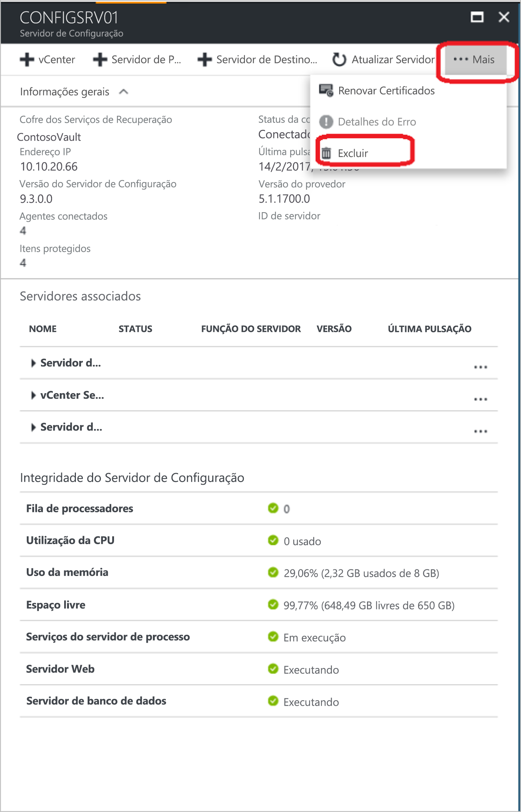Open more options for vCenter Se... row
The height and width of the screenshot is (812, 521).
480,399
